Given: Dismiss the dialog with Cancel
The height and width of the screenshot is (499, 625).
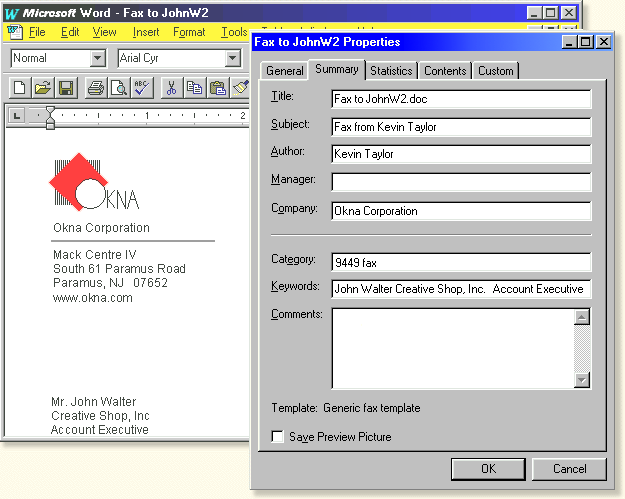Looking at the screenshot, I should (x=569, y=469).
